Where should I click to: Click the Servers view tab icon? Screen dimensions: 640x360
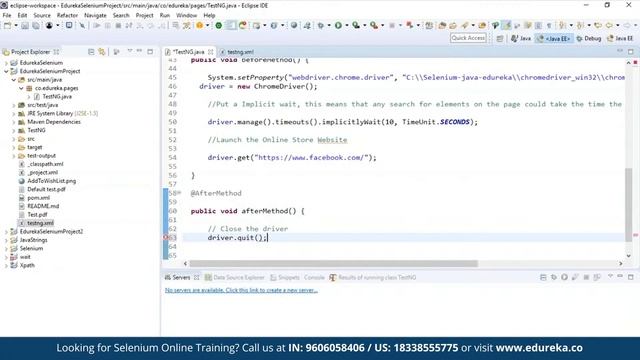click(167, 277)
